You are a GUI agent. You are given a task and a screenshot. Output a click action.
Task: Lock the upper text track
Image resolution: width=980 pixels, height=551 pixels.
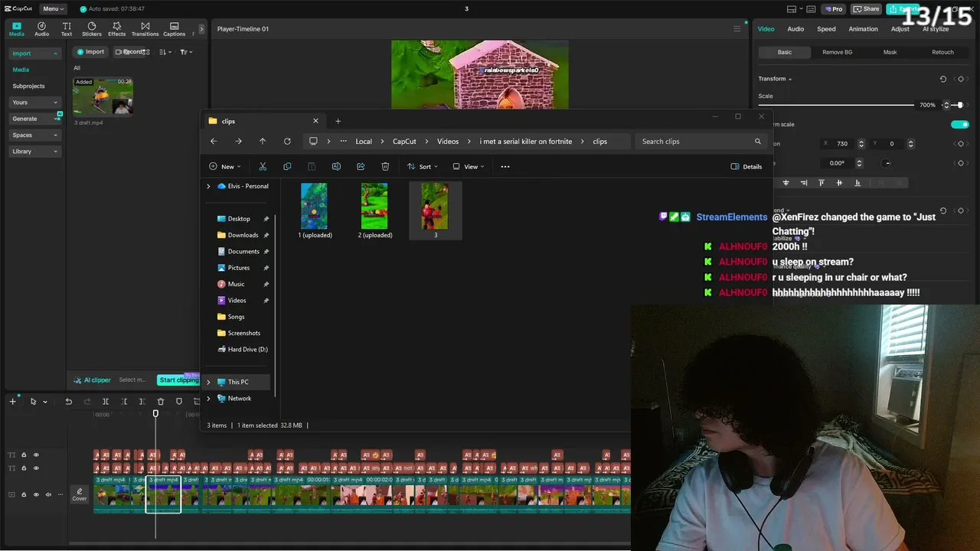click(x=24, y=455)
